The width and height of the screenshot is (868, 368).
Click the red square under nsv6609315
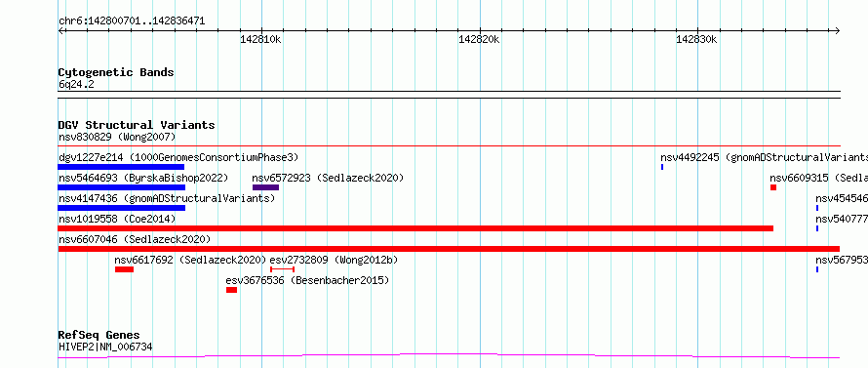(x=773, y=187)
